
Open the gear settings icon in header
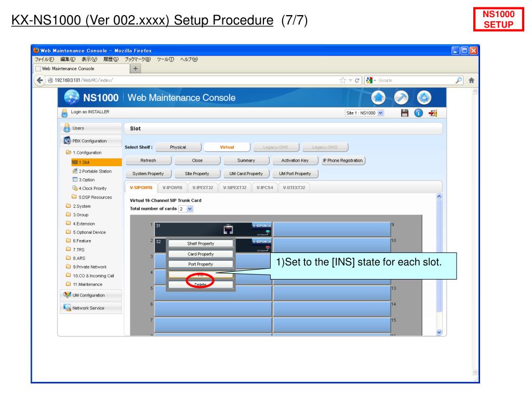tap(424, 98)
